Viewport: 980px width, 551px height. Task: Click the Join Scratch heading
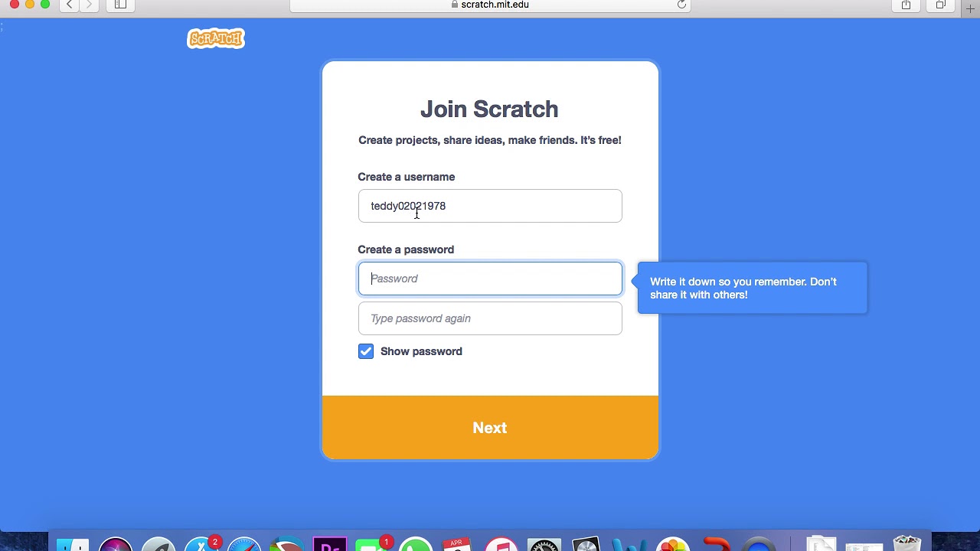[x=489, y=109]
